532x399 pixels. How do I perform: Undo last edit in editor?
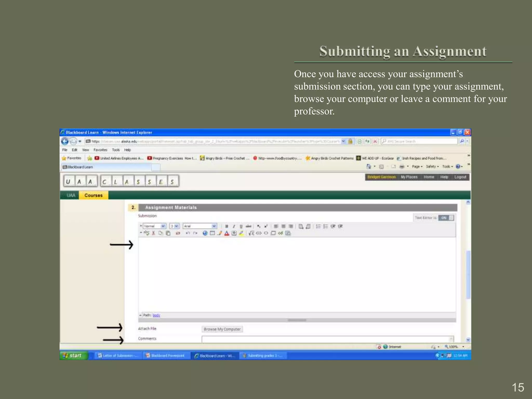coord(188,233)
